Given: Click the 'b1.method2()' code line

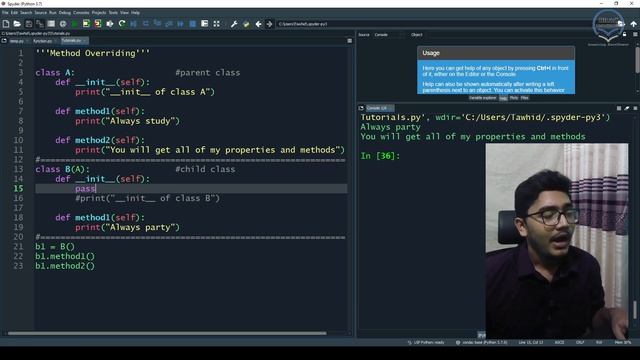Looking at the screenshot, I should [65, 266].
